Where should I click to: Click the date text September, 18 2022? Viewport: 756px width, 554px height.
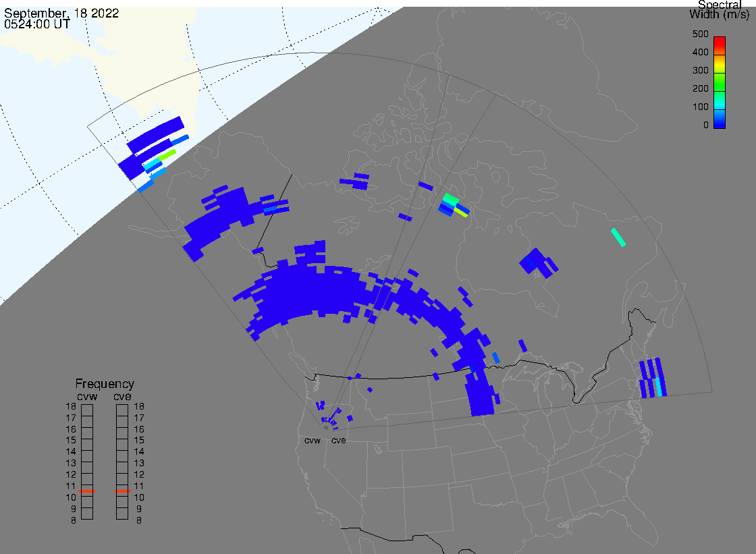[61, 13]
